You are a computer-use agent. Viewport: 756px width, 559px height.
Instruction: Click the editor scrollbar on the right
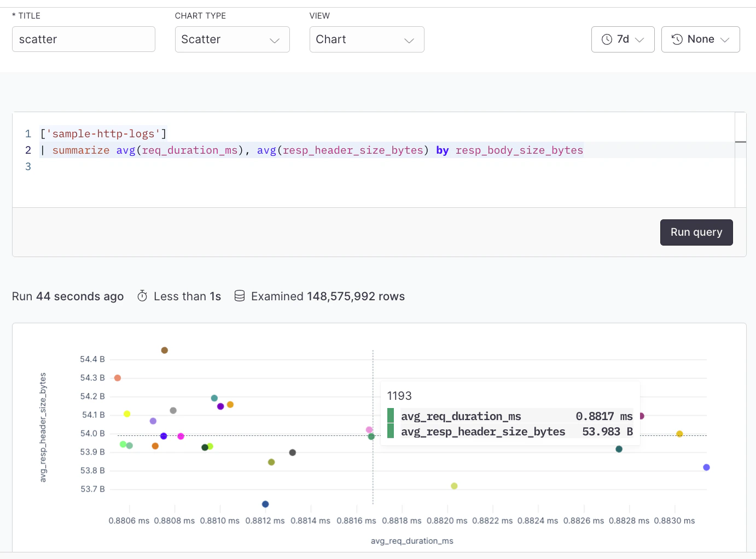click(x=741, y=141)
